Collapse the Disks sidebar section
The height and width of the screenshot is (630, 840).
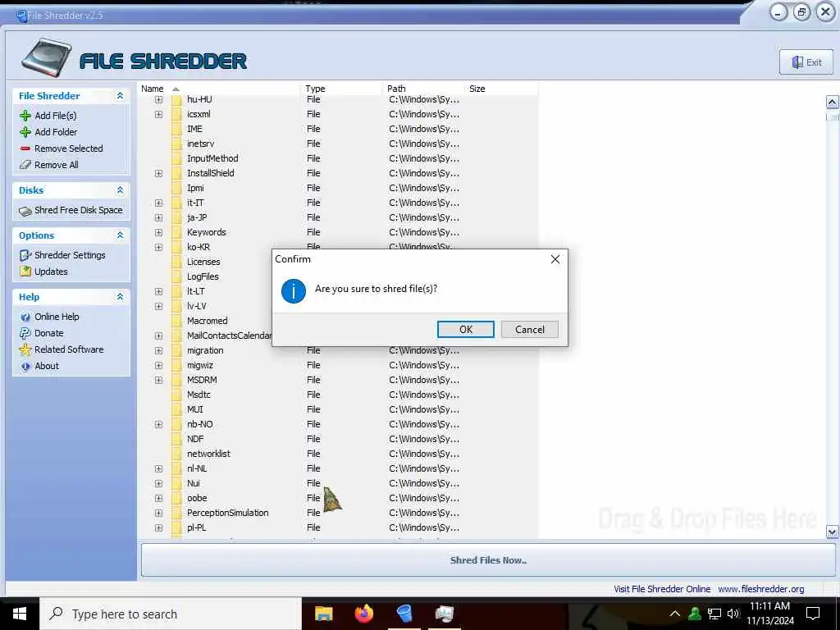pyautogui.click(x=120, y=190)
